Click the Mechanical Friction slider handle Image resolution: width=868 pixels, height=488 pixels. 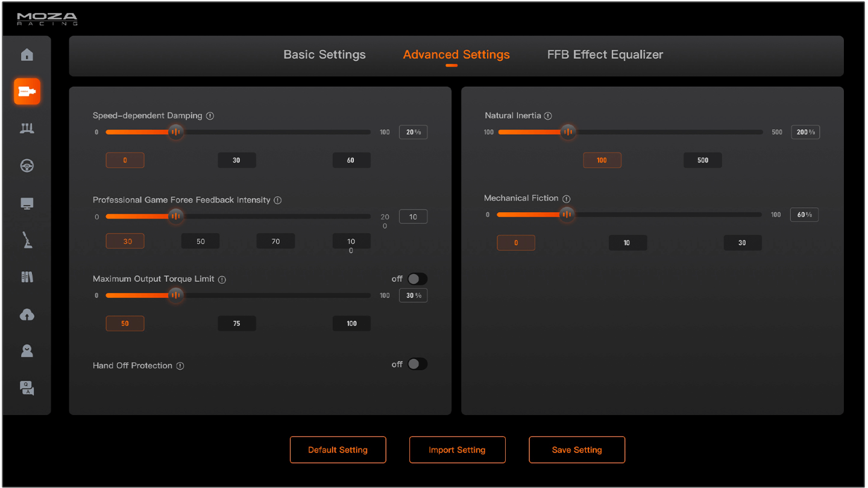point(566,214)
